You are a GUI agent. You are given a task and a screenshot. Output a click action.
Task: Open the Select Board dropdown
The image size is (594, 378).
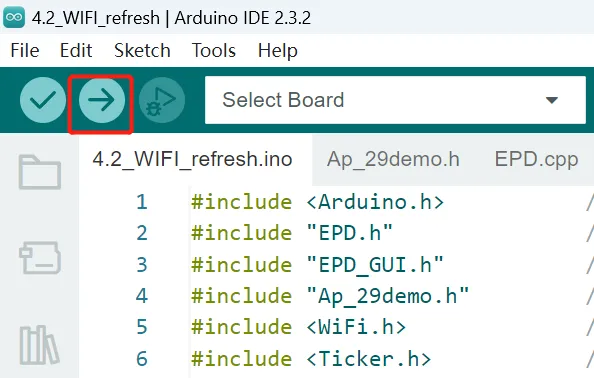(x=395, y=100)
